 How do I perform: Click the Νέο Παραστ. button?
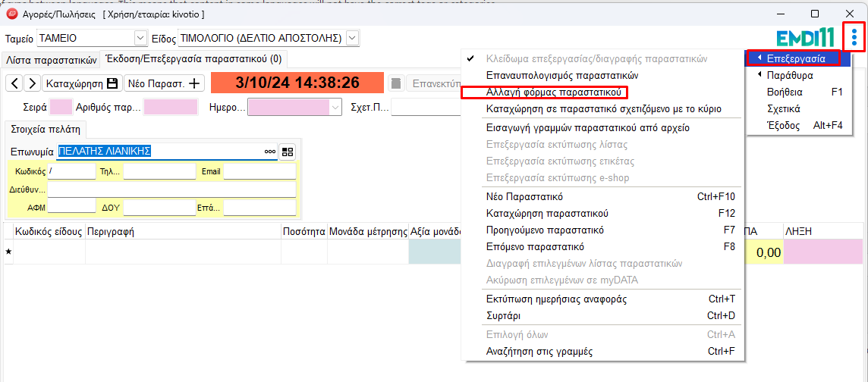[165, 83]
